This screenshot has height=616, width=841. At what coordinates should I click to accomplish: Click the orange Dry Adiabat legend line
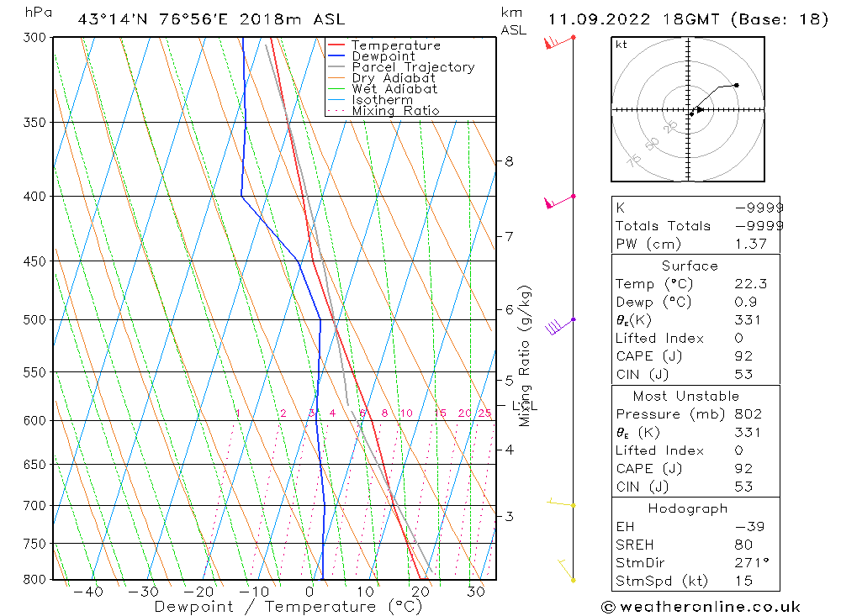tap(336, 78)
